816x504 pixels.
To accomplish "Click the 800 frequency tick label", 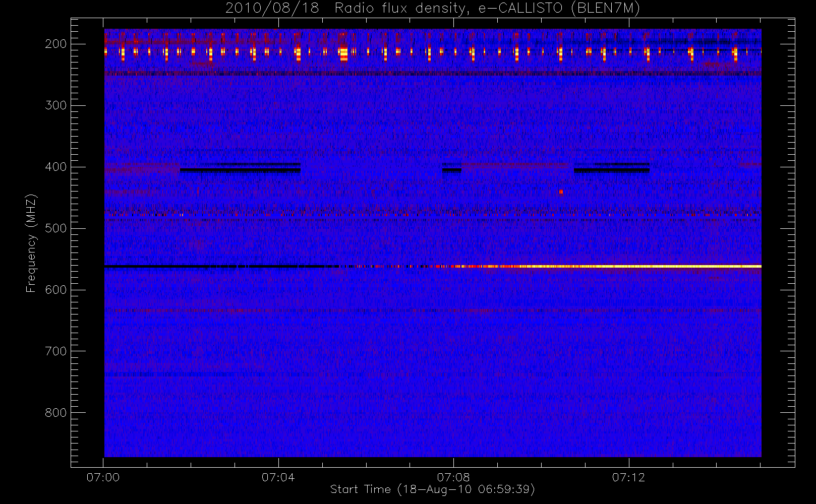I will pyautogui.click(x=56, y=413).
